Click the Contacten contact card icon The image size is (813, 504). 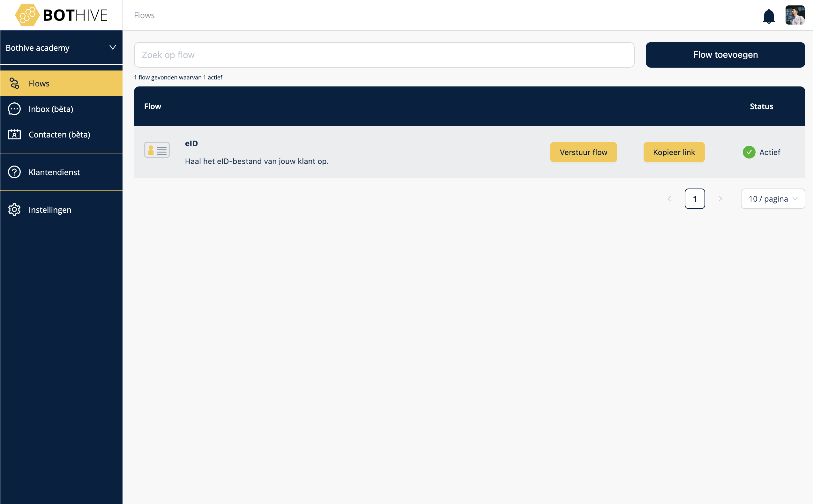14,134
